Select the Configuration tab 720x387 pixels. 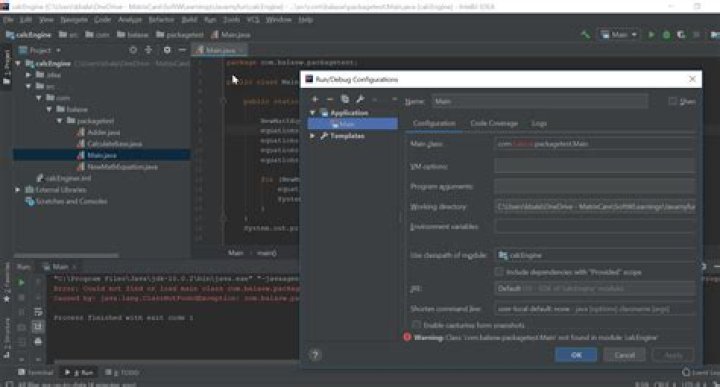click(x=434, y=123)
